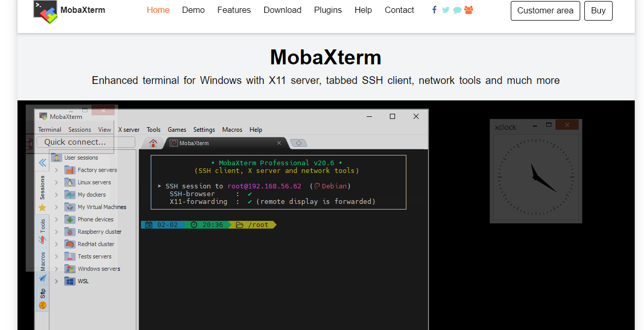Expand the My Virtual Machines node
The height and width of the screenshot is (330, 644).
pyautogui.click(x=56, y=207)
